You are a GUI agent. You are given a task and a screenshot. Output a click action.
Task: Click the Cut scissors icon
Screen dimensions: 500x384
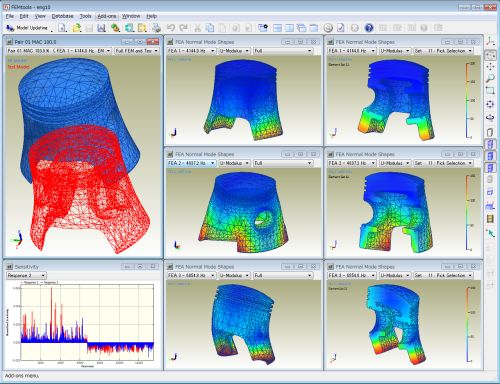coord(197,28)
